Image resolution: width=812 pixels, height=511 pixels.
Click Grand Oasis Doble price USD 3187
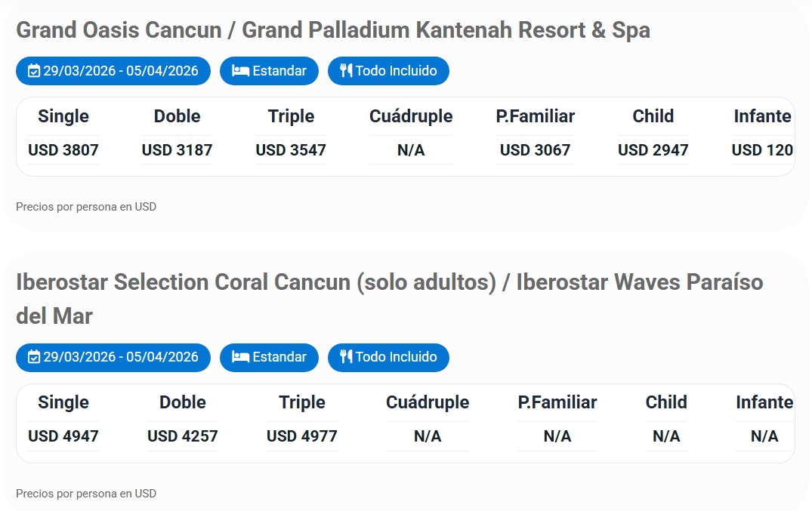(177, 150)
